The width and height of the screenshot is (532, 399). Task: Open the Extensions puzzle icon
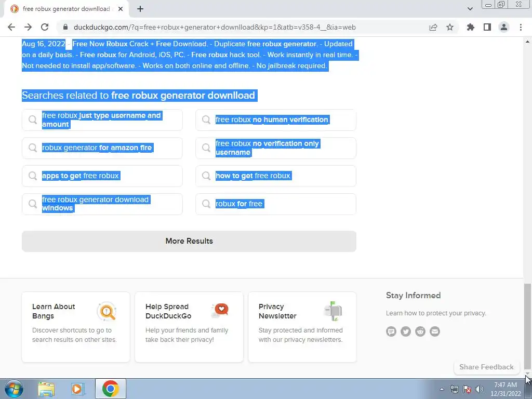(470, 27)
